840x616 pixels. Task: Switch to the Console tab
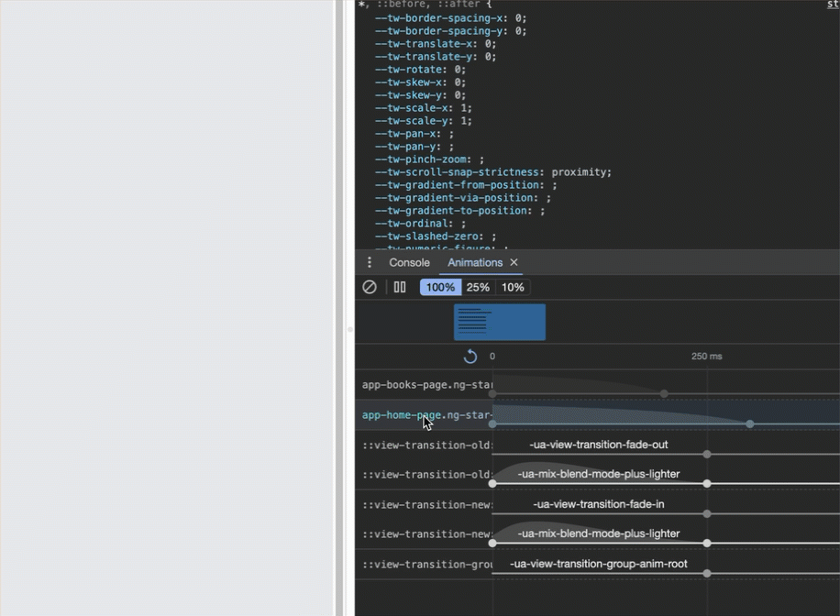pyautogui.click(x=409, y=262)
